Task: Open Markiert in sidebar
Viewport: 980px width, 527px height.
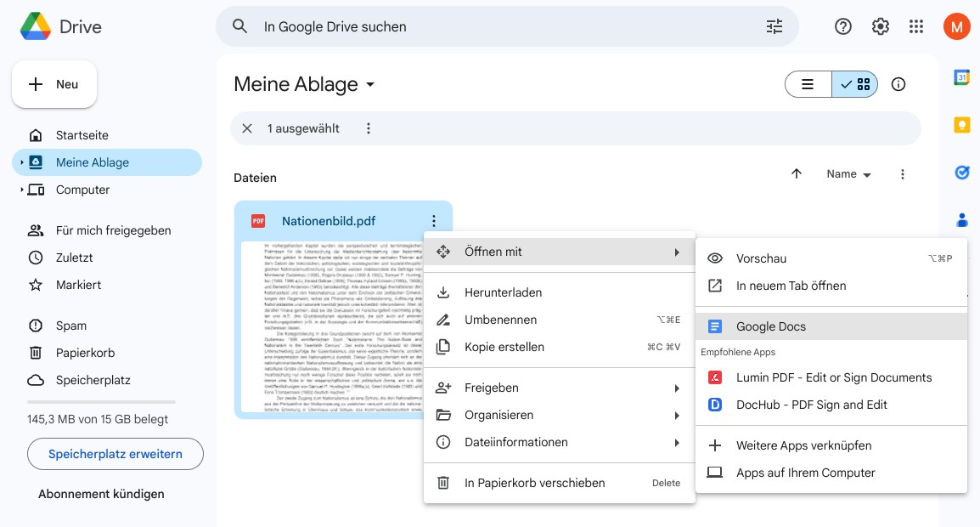Action: point(107,285)
